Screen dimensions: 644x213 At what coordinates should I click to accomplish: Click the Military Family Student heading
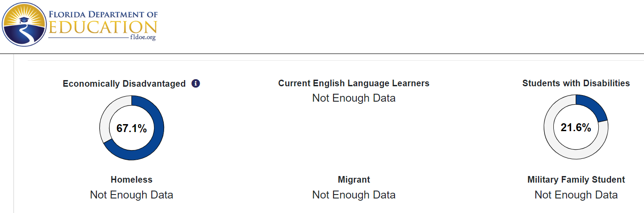(x=576, y=180)
